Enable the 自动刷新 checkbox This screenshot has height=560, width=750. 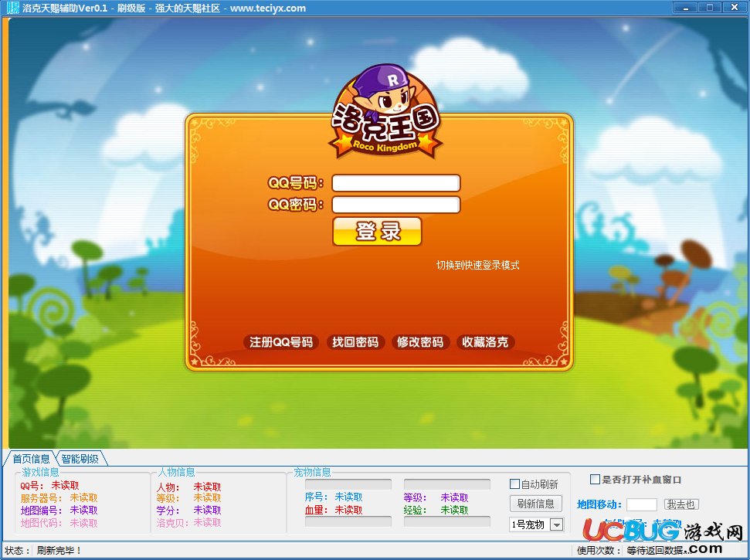(514, 484)
